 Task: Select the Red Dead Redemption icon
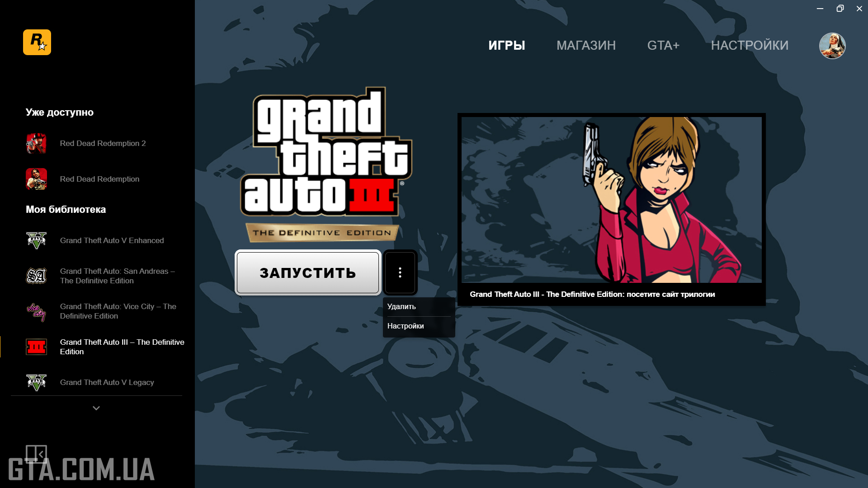coord(36,179)
